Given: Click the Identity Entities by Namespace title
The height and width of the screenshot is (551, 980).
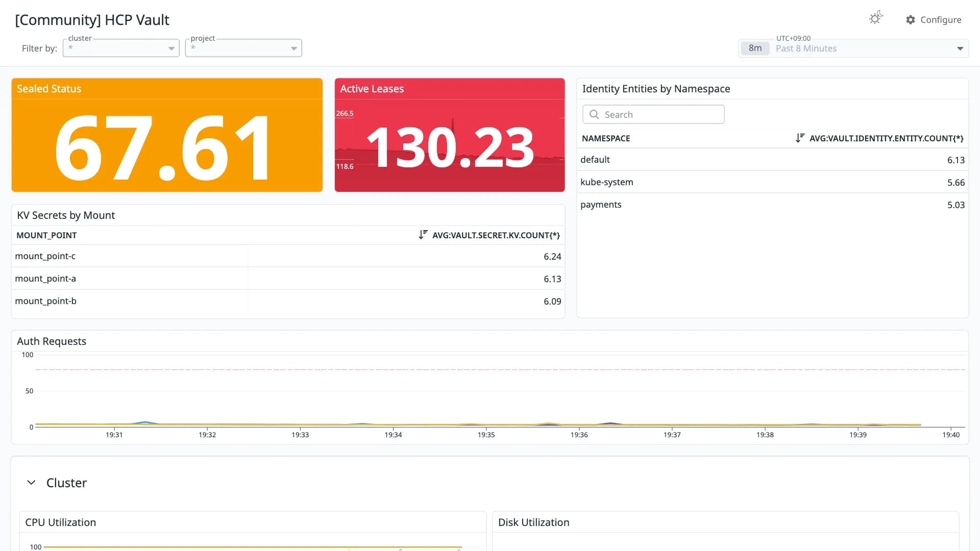Looking at the screenshot, I should (x=656, y=89).
